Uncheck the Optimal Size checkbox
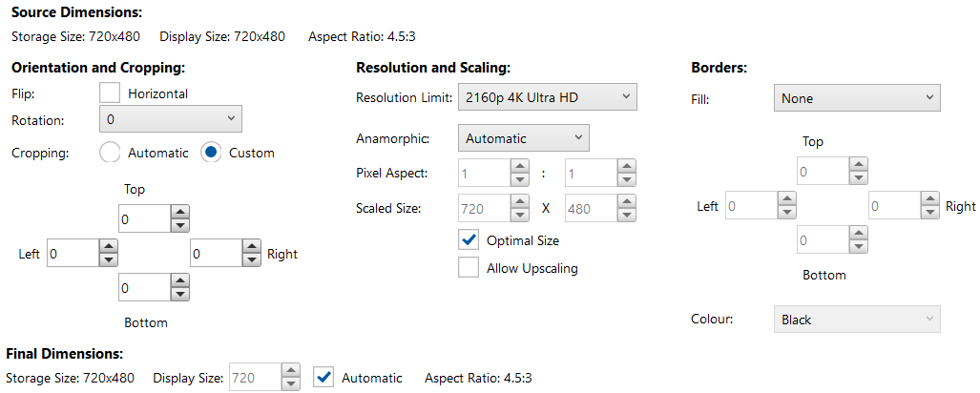980x393 pixels. pyautogui.click(x=469, y=240)
